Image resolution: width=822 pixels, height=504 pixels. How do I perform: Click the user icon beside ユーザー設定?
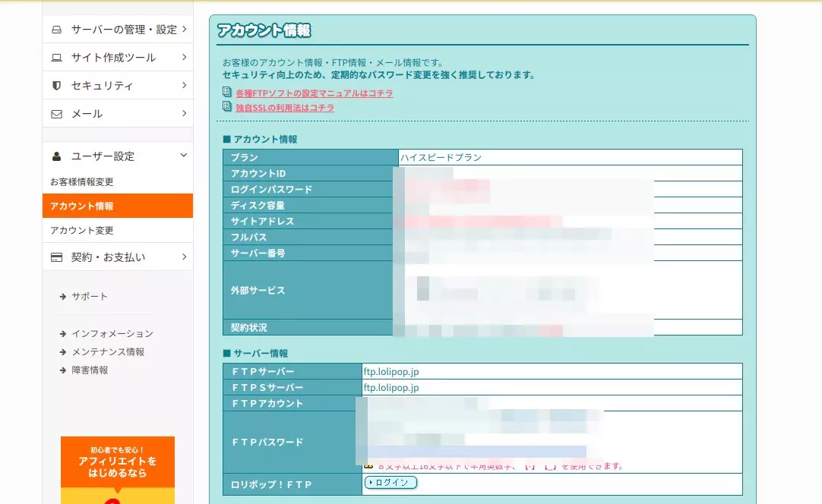click(56, 156)
